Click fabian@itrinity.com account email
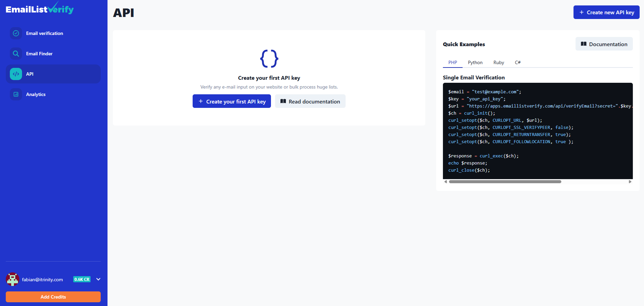The height and width of the screenshot is (306, 644). 42,280
